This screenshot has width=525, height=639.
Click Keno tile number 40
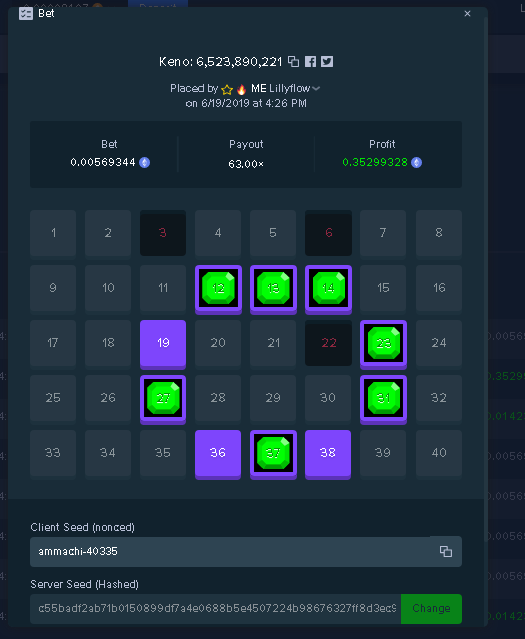(439, 453)
